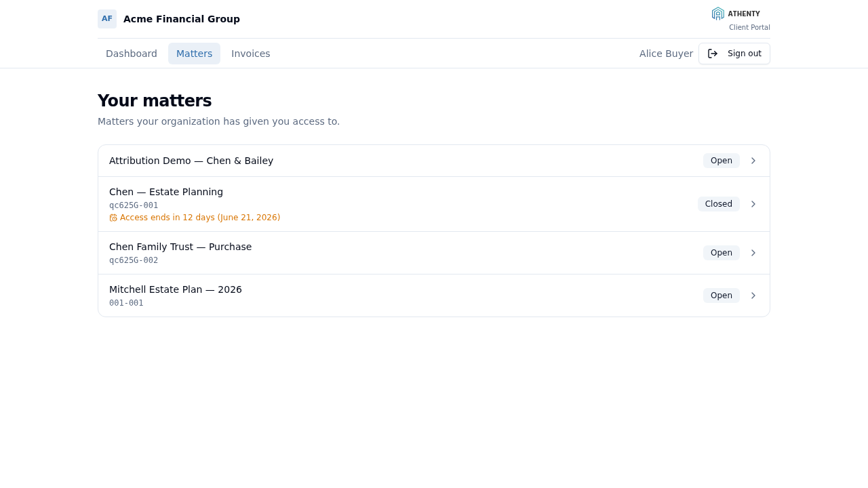This screenshot has height=488, width=868.
Task: Click matter number 001-001
Action: 126,303
